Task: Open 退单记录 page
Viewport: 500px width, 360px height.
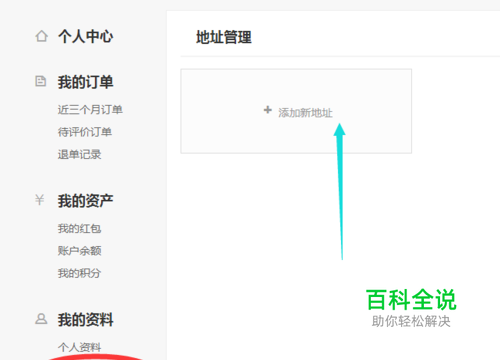Action: pyautogui.click(x=79, y=154)
